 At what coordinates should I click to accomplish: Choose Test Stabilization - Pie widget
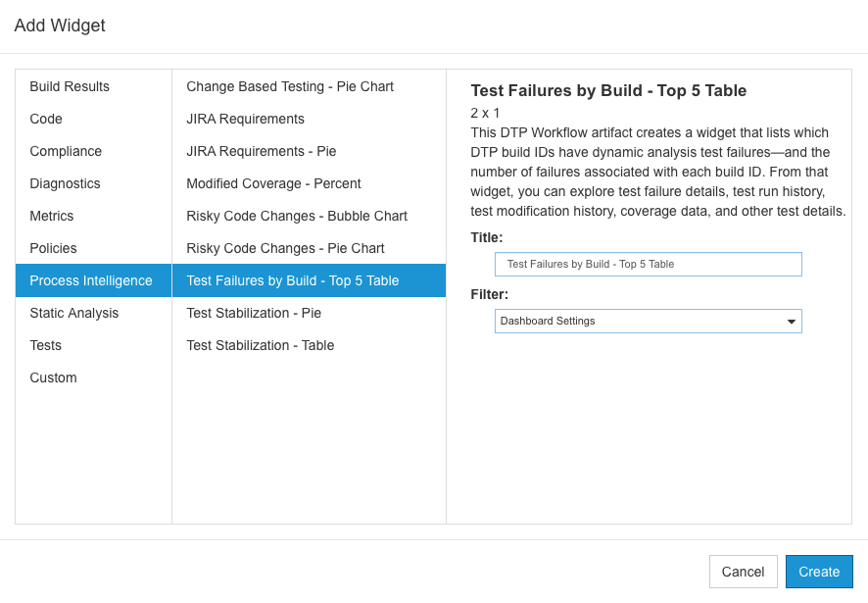click(309, 313)
